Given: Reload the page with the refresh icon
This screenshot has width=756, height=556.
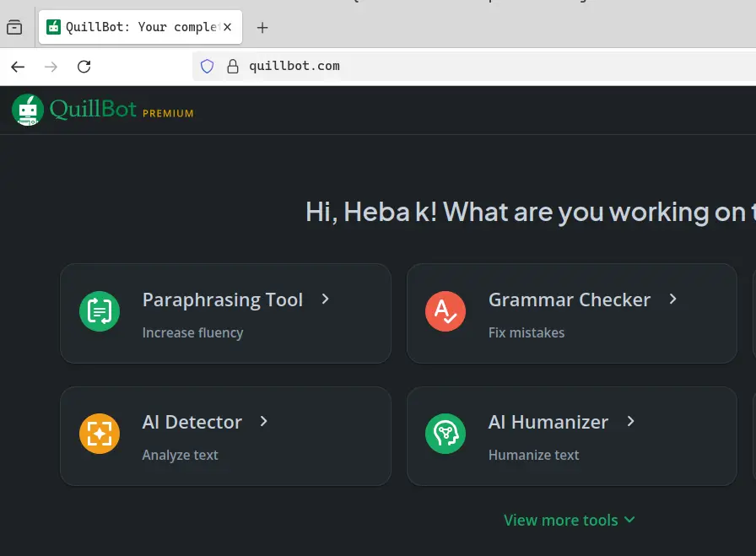Looking at the screenshot, I should point(84,67).
